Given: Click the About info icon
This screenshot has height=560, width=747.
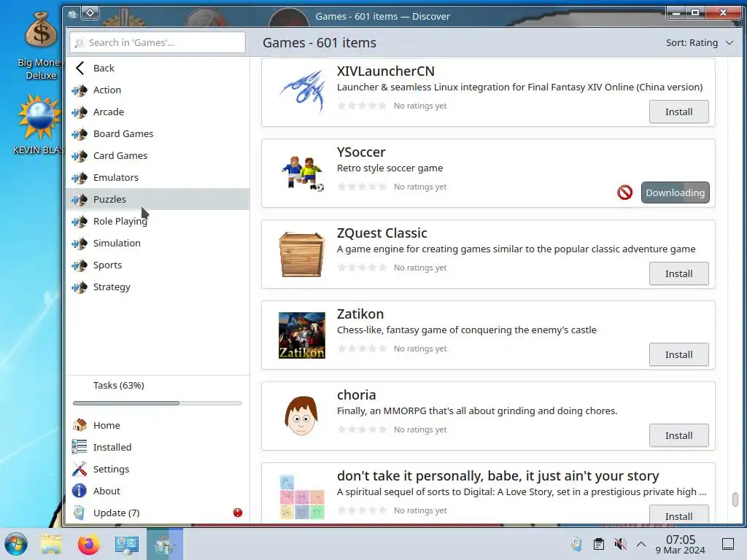Looking at the screenshot, I should click(x=80, y=491).
